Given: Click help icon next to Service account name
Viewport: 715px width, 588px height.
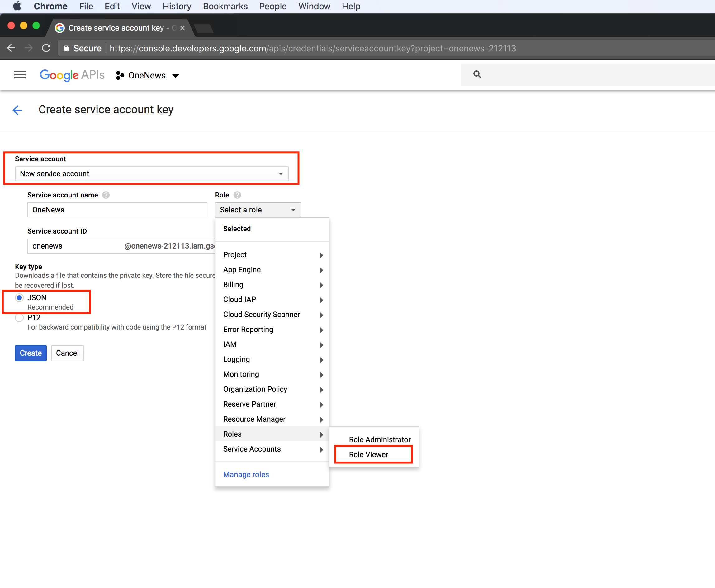Looking at the screenshot, I should coord(106,195).
